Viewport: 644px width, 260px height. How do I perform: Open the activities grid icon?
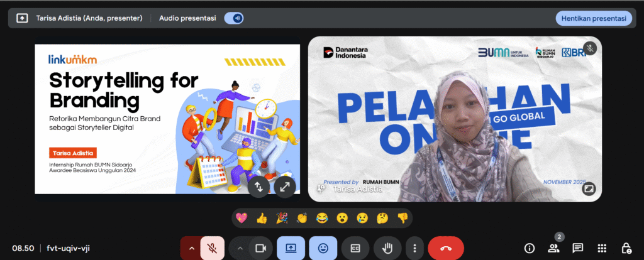pyautogui.click(x=602, y=248)
